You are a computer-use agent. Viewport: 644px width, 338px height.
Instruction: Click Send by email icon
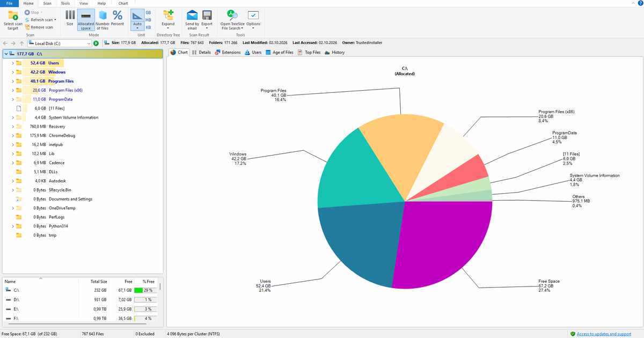(x=192, y=15)
